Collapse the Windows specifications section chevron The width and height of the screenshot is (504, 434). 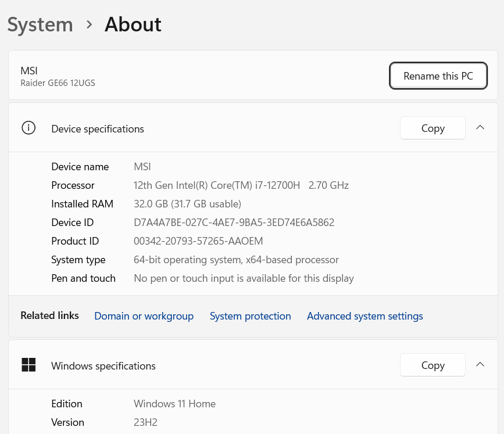[480, 365]
